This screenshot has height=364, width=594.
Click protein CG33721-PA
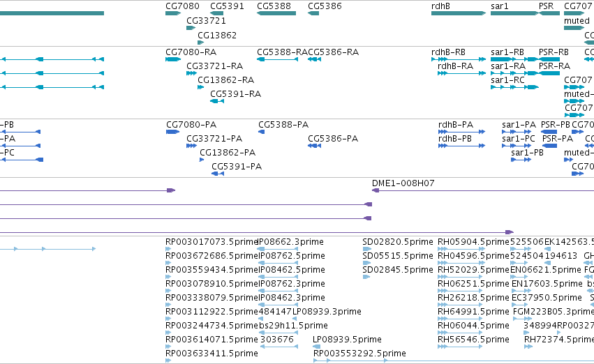(x=214, y=139)
